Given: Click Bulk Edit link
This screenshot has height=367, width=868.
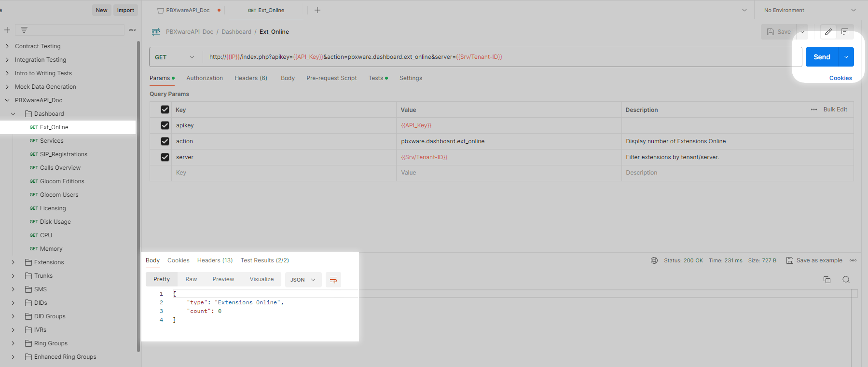Looking at the screenshot, I should (x=835, y=109).
